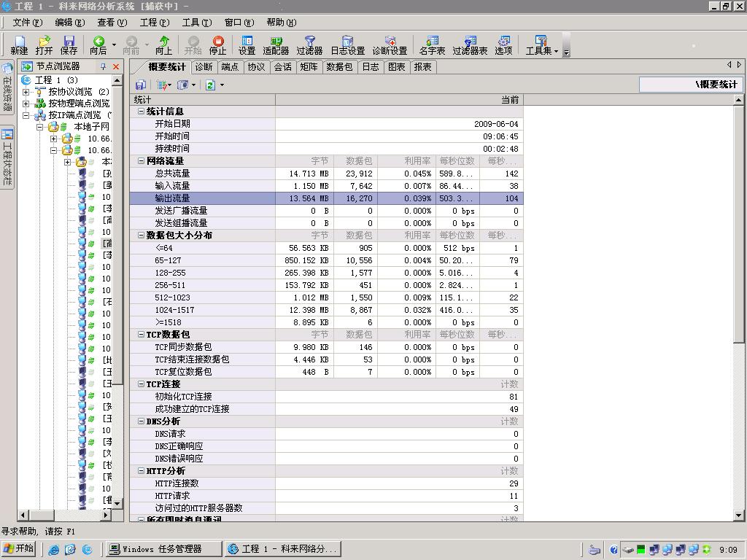Open 日志设置 (Log settings) icon
This screenshot has width=747, height=560.
(347, 45)
